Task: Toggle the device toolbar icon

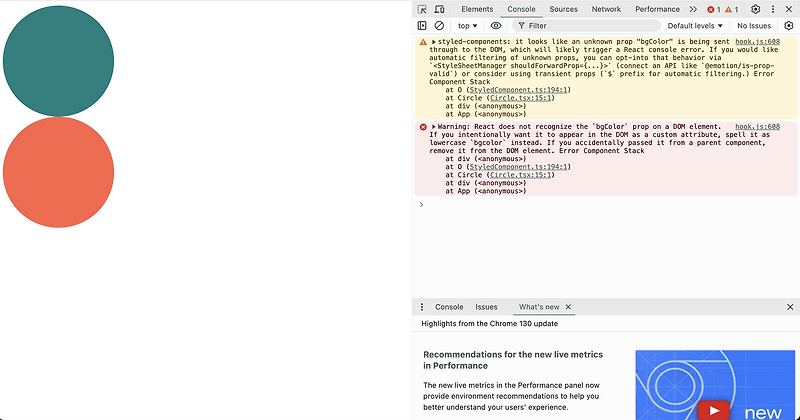Action: [x=439, y=9]
